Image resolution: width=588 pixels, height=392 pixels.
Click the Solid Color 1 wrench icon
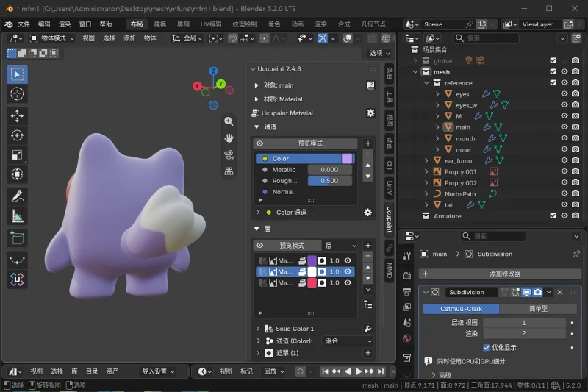368,329
